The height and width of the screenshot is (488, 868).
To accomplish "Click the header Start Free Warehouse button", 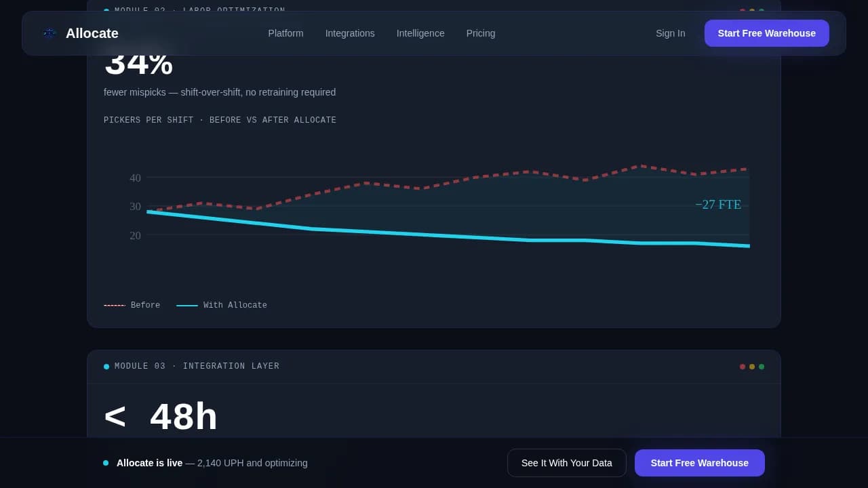I will 766,33.
